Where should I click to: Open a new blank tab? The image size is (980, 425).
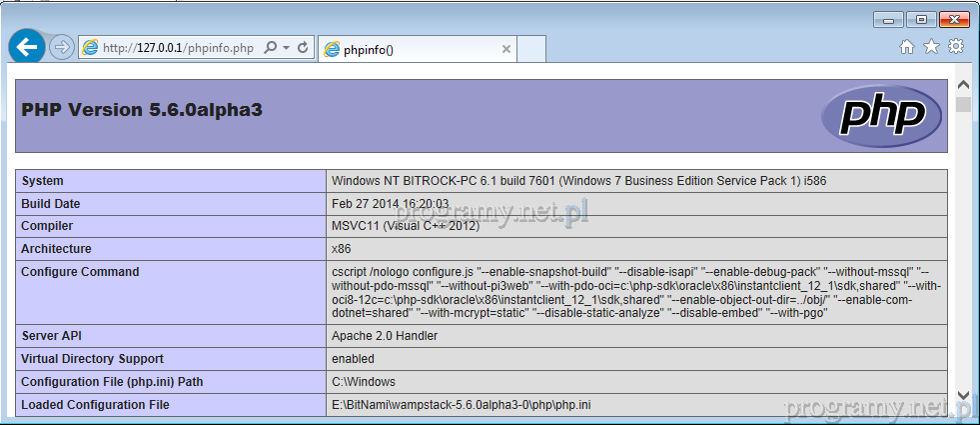tap(531, 48)
